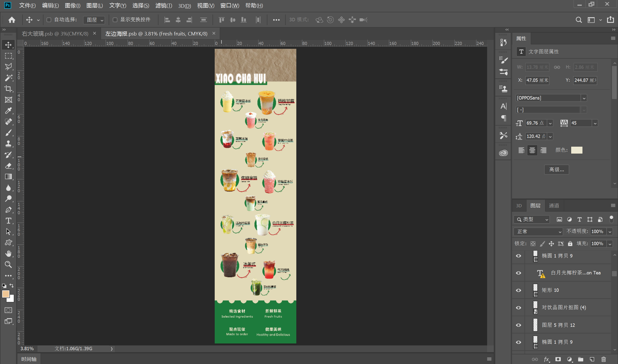Open the 正常 blend mode dropdown

point(538,232)
